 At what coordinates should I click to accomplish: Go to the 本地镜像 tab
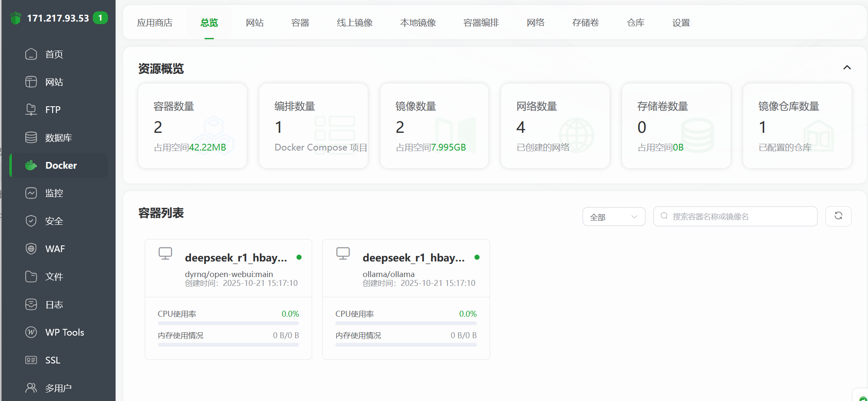coord(418,23)
